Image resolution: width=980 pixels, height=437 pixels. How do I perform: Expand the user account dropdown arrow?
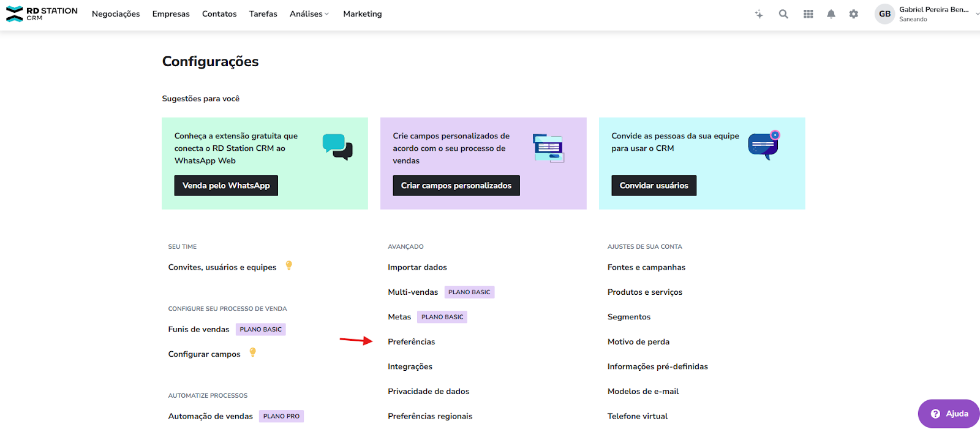977,13
